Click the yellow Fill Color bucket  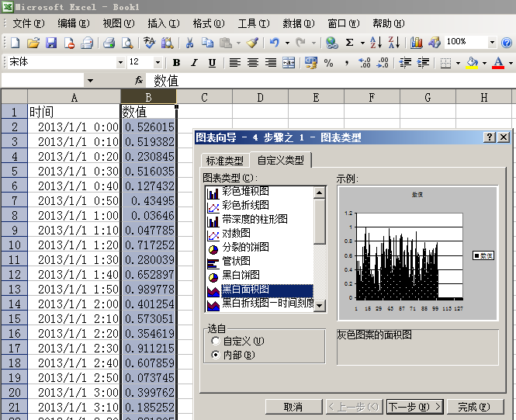coord(473,63)
